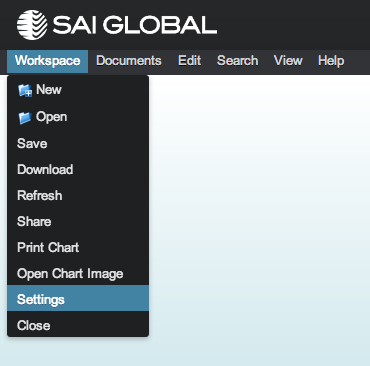Choose Print Chart
This screenshot has height=366, width=370.
[78, 248]
